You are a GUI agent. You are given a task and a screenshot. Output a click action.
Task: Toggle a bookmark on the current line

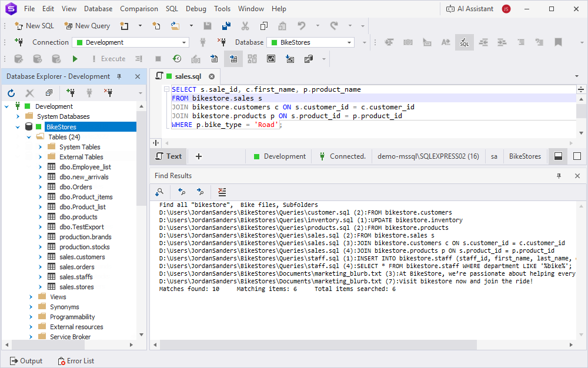coord(559,42)
